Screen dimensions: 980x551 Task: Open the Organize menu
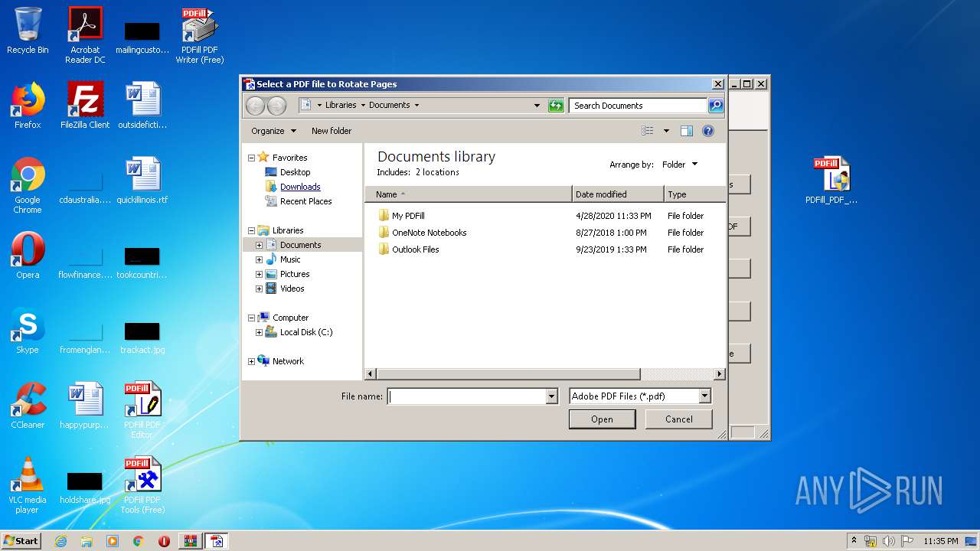pos(273,131)
